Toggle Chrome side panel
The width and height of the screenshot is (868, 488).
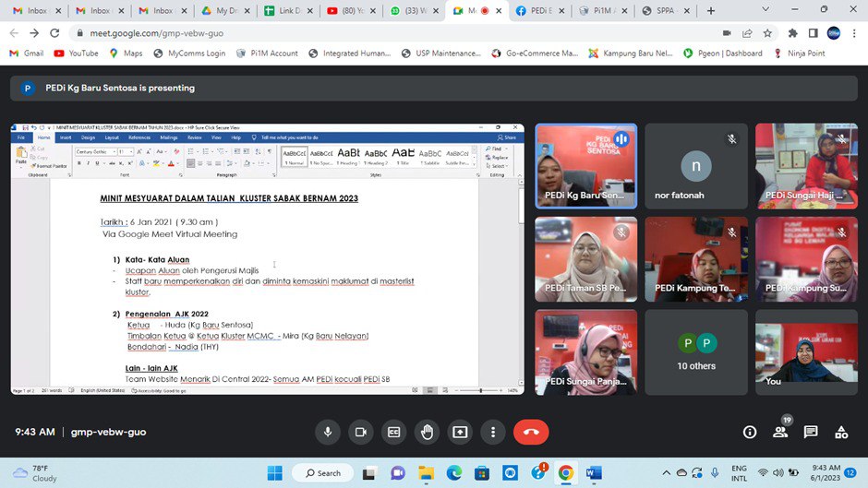(x=814, y=33)
